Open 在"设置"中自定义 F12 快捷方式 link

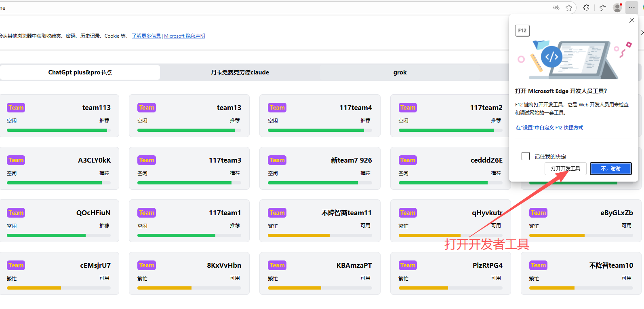click(x=549, y=128)
